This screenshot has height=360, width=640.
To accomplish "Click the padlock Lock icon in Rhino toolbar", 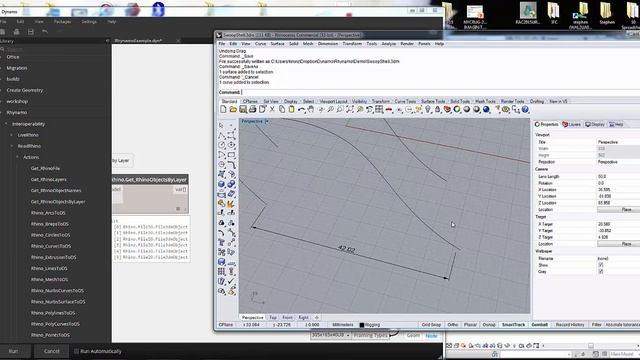I will 438,109.
